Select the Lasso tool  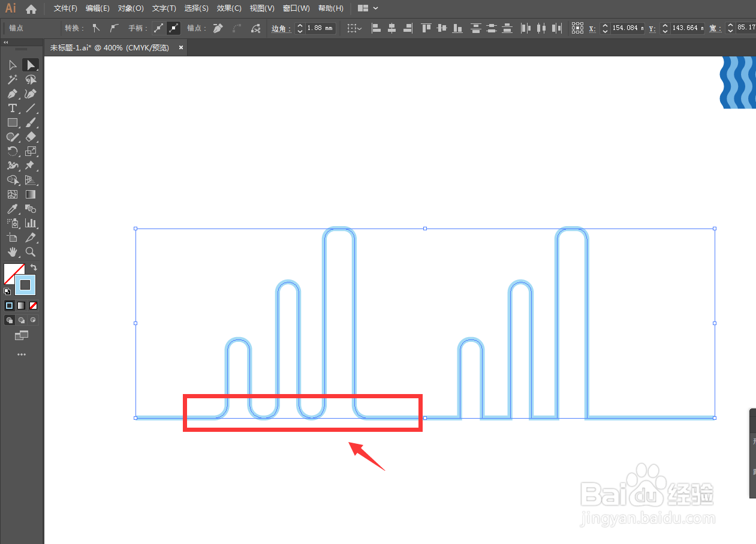pos(31,79)
